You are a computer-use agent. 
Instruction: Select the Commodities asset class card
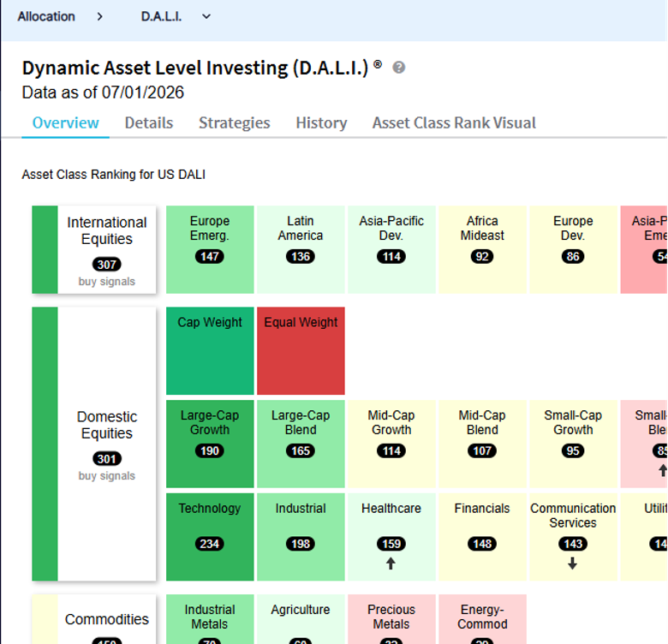pyautogui.click(x=94, y=619)
